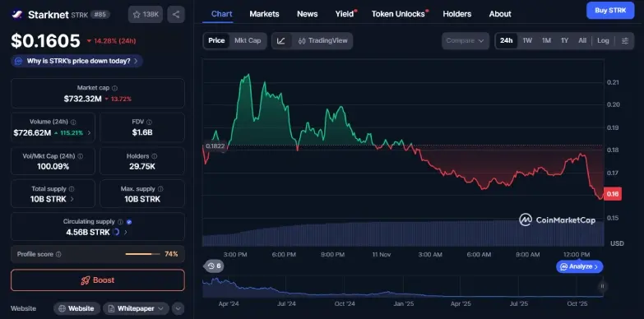Click Circulating supply info icon

120,222
